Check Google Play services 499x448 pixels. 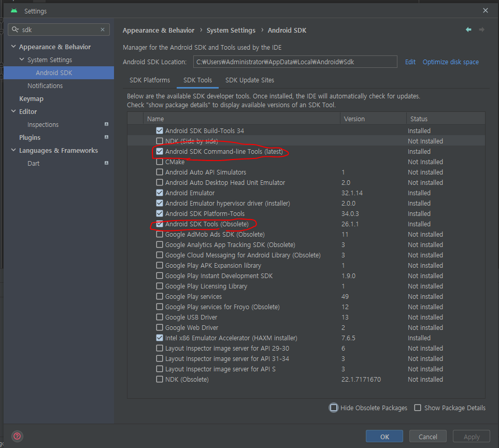point(160,297)
